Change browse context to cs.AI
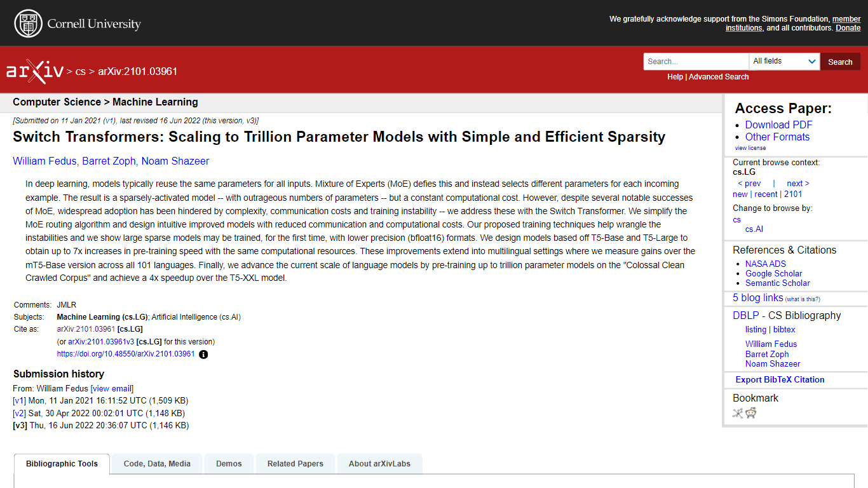868x488 pixels. 754,229
